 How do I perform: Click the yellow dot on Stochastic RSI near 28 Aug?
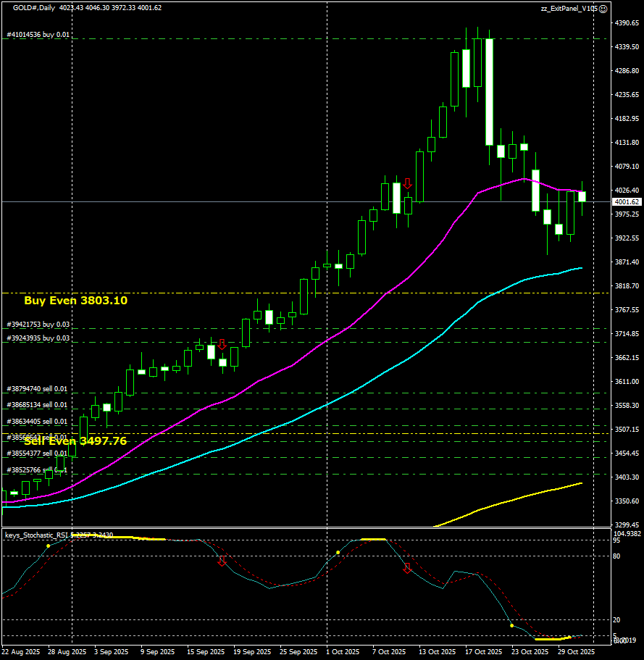click(49, 546)
